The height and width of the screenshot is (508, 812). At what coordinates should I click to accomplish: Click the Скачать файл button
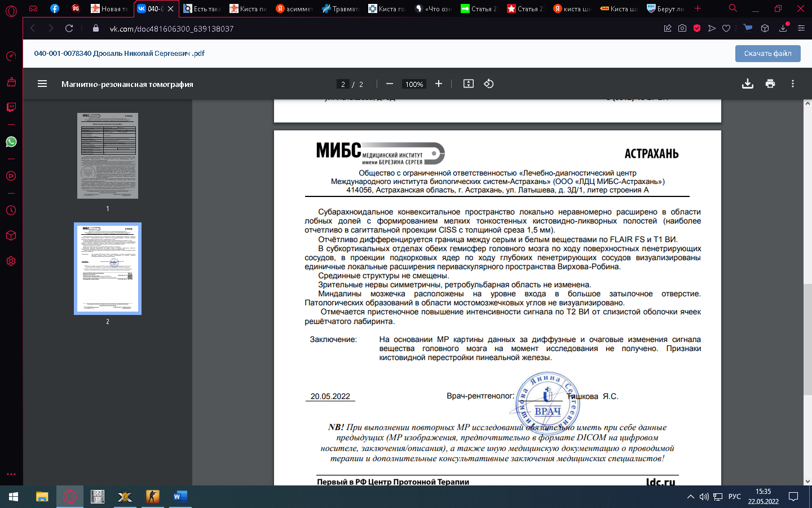point(767,54)
